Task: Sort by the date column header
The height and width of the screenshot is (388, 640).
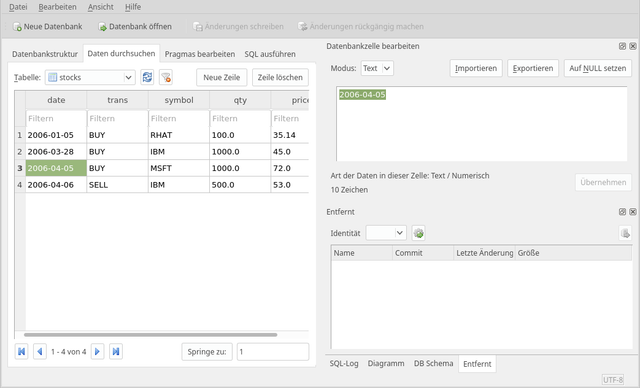Action: pyautogui.click(x=56, y=100)
